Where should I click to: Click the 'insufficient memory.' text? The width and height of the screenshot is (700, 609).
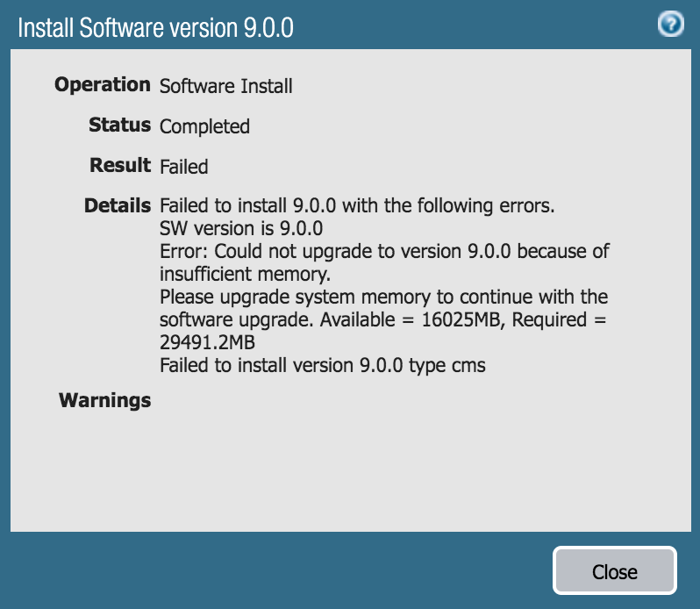point(245,274)
